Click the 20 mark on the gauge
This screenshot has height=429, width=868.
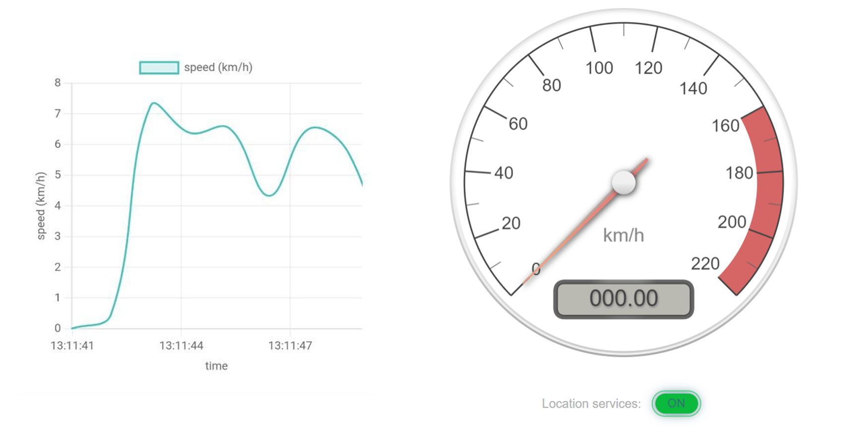click(x=511, y=223)
